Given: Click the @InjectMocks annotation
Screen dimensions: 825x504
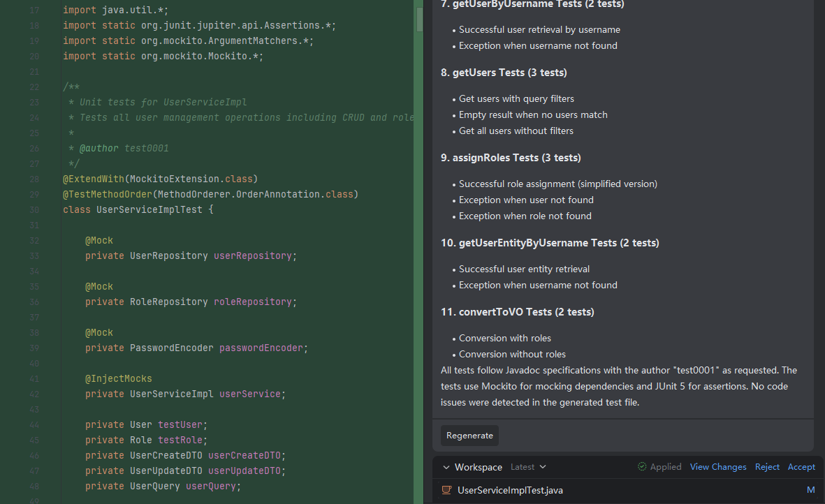Looking at the screenshot, I should 118,378.
